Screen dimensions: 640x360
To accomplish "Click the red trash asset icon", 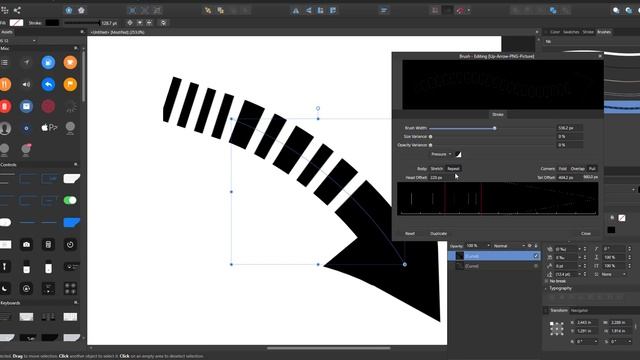I will (5, 106).
